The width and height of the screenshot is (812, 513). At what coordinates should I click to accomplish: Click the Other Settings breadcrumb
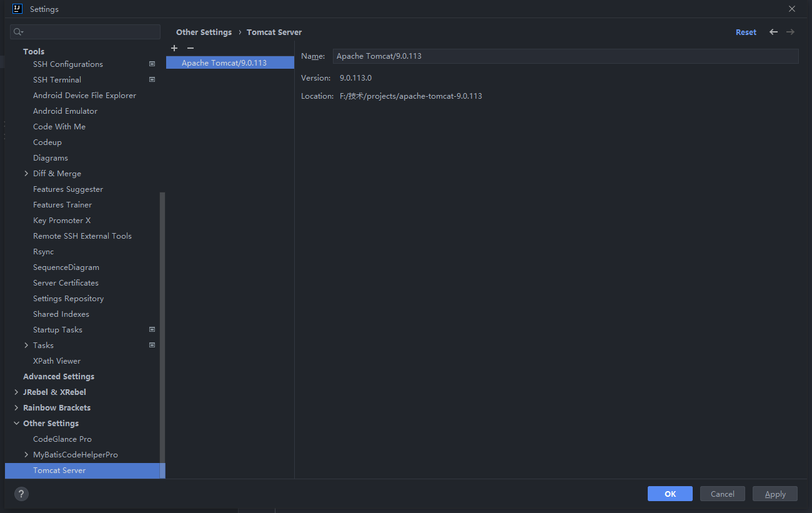coord(204,32)
